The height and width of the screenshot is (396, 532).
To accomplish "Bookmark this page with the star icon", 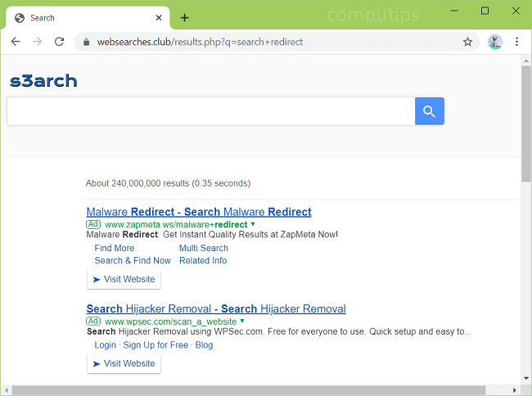I will click(467, 42).
